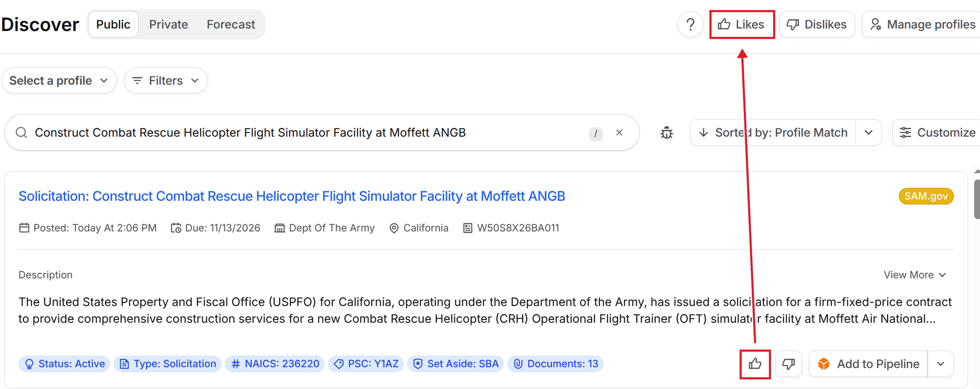Click solicitation number W50S8X26BA011

[511, 228]
